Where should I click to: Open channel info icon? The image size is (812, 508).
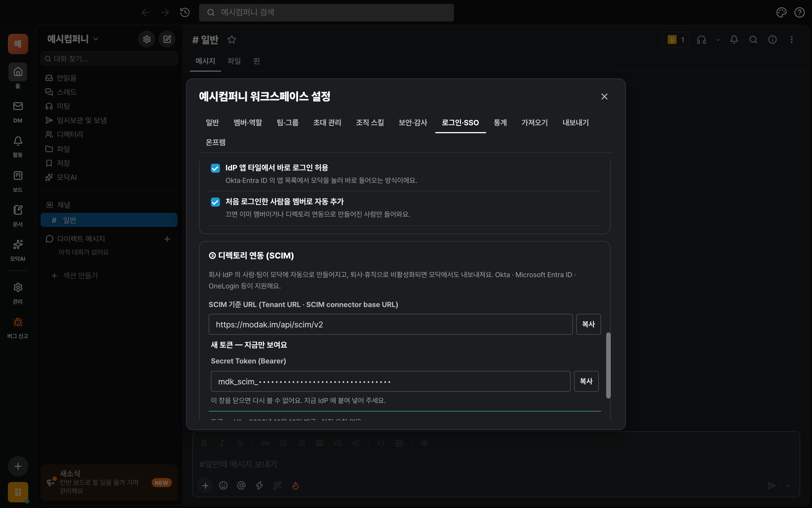pyautogui.click(x=773, y=40)
